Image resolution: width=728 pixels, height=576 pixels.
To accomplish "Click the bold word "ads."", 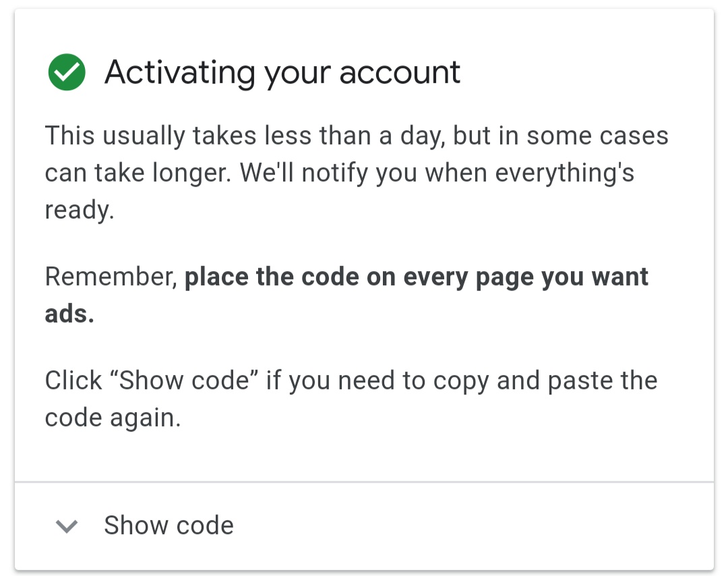I will pos(69,314).
